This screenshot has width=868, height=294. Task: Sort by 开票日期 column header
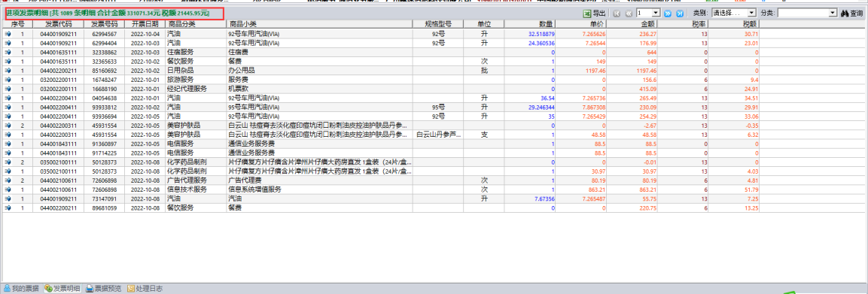coord(145,24)
